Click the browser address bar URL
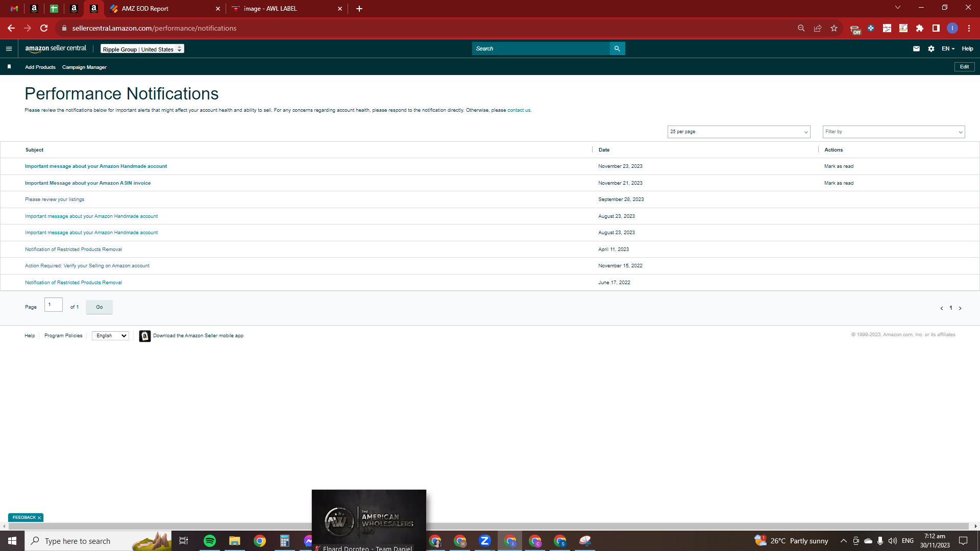This screenshot has width=980, height=551. tap(154, 28)
